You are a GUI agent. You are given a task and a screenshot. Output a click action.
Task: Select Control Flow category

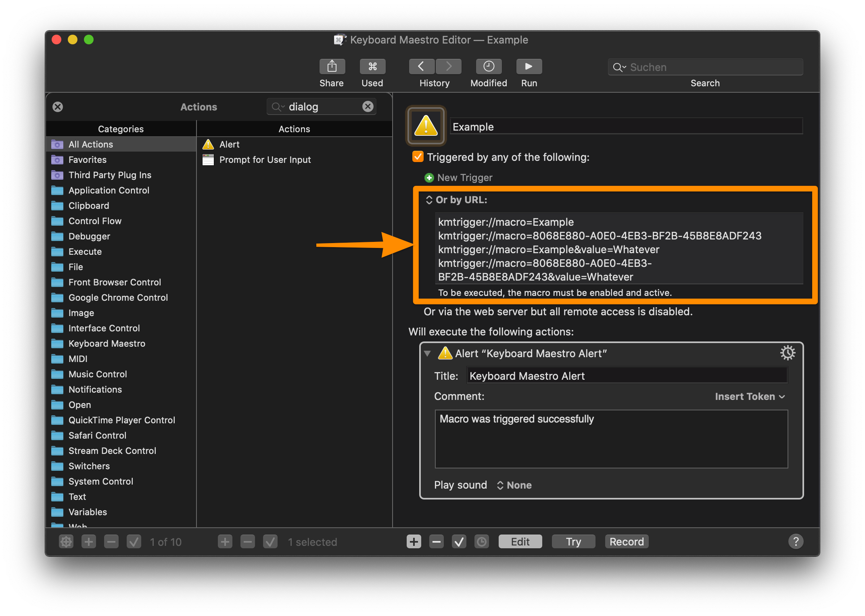click(121, 221)
